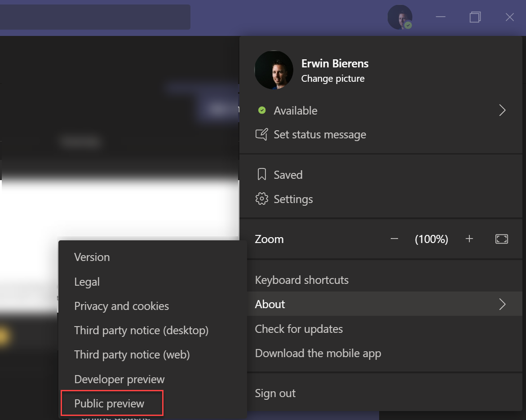Viewport: 526px width, 420px height.
Task: View the app Version
Action: tap(92, 257)
